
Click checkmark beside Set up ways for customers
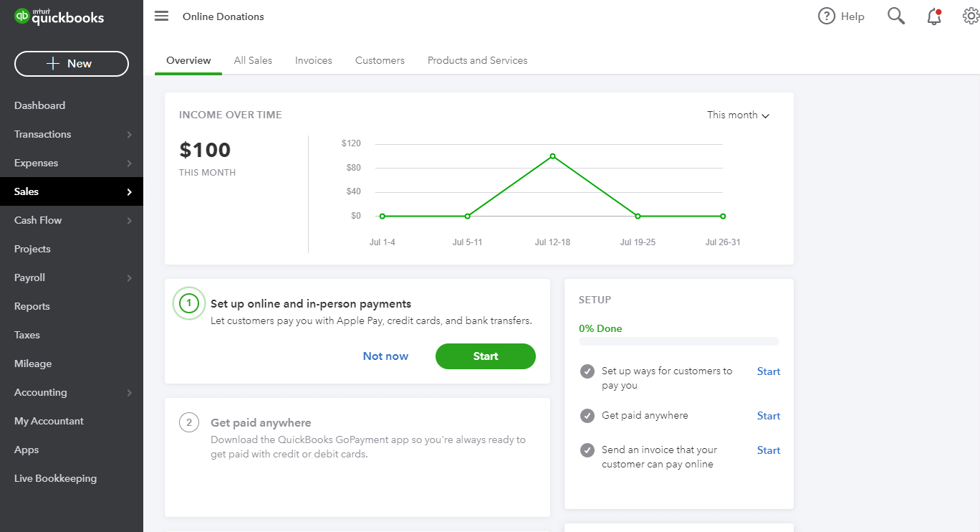(587, 371)
